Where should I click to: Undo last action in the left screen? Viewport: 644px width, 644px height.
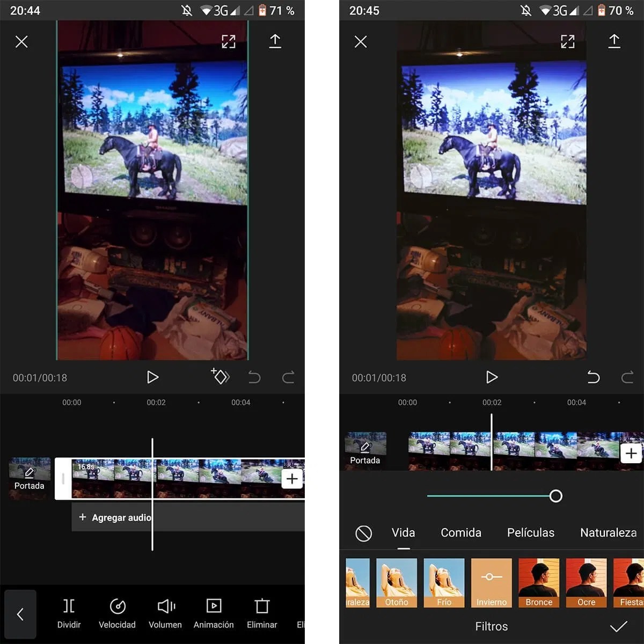tap(254, 377)
